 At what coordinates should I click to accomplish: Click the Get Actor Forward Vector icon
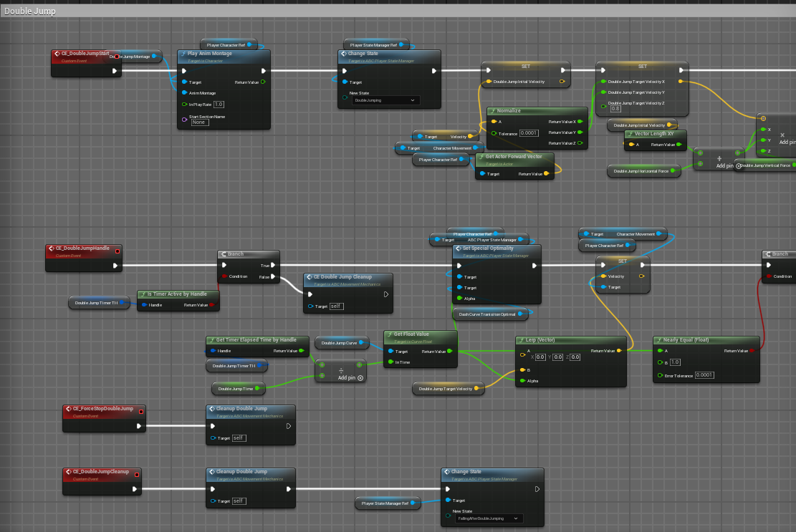(x=481, y=157)
